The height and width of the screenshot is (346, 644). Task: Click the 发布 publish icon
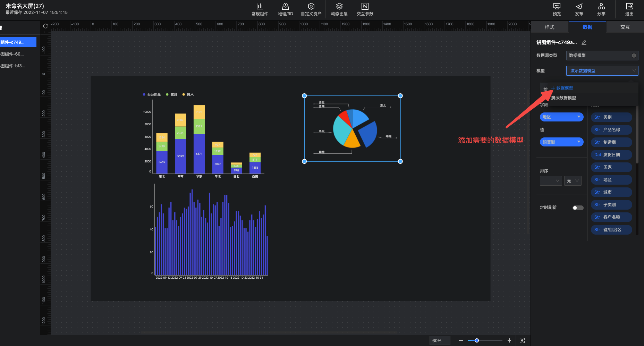click(x=579, y=7)
